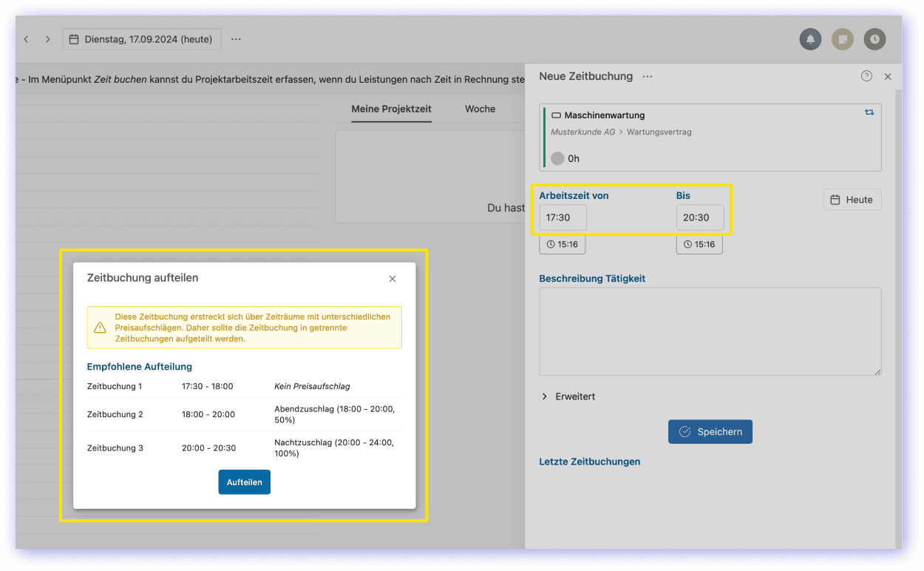
Task: Click the Arbeitszeit von input field
Action: 563,217
